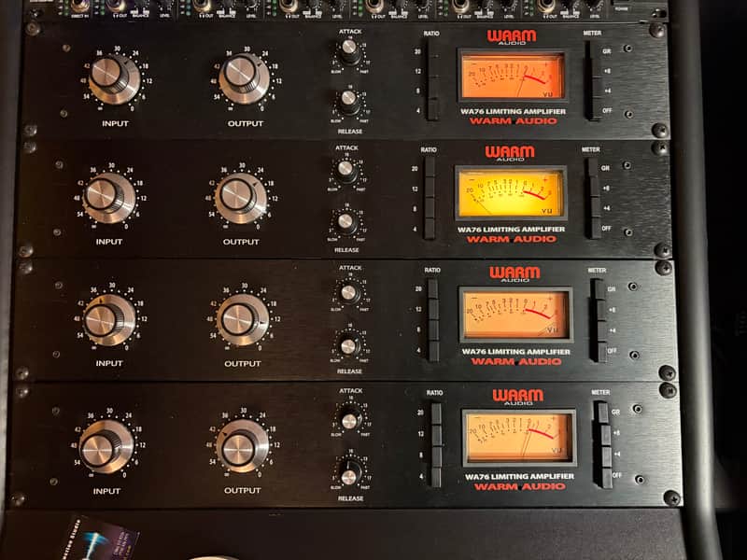Click the VU meter on the top WA76

pos(513,76)
